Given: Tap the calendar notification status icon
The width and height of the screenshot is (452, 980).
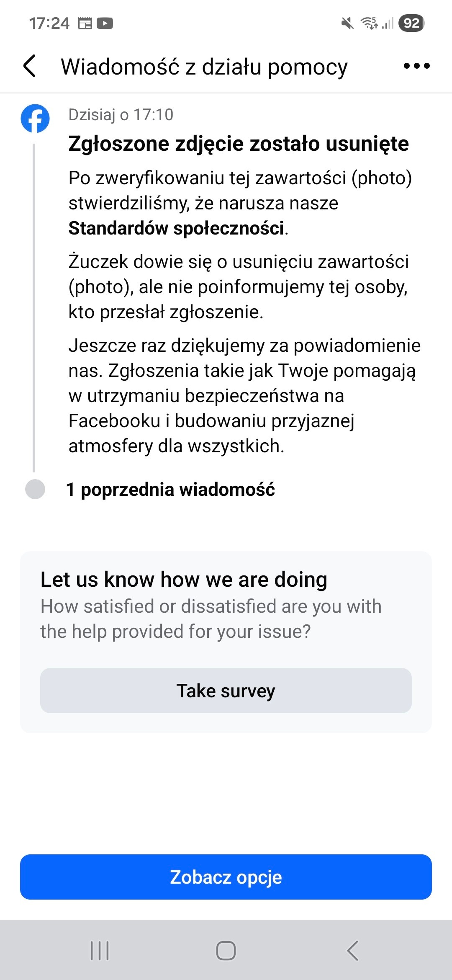Looking at the screenshot, I should tap(85, 23).
